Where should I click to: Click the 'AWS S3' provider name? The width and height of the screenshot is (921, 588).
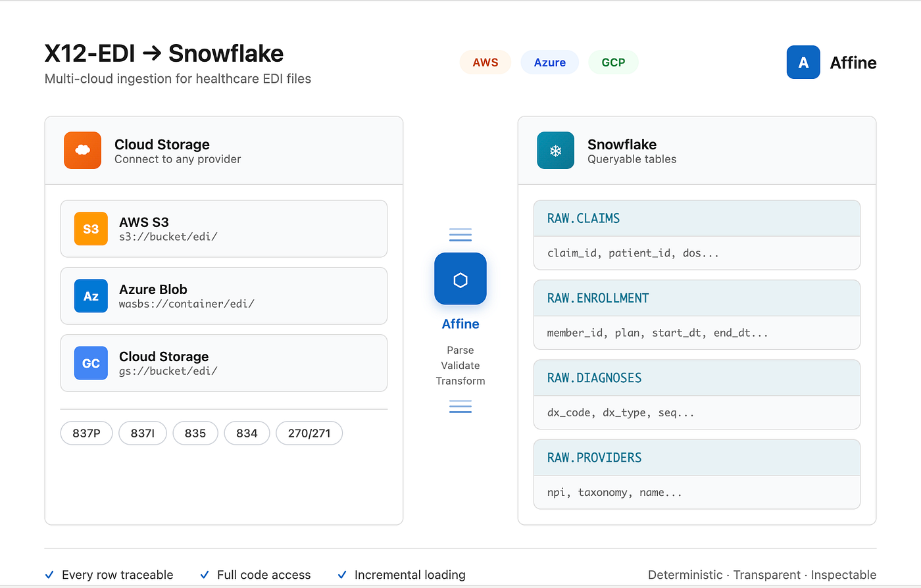pyautogui.click(x=144, y=222)
